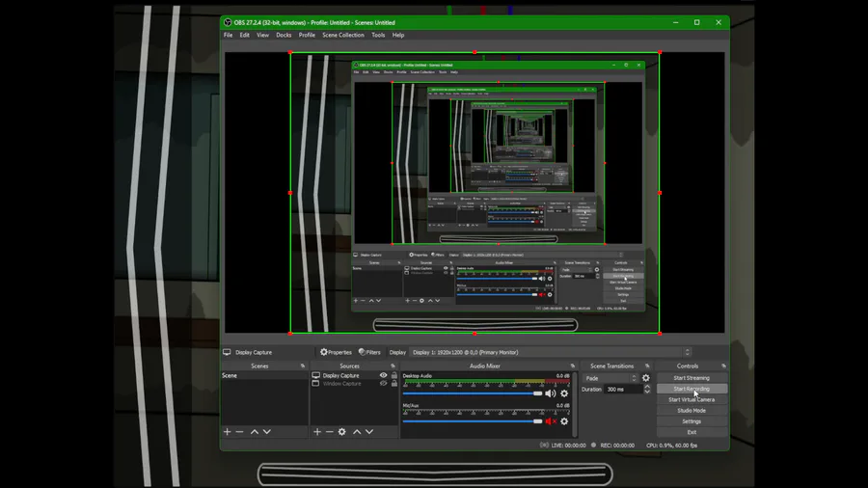Click the Window Capture source icon
Screen dimensions: 868x488
pyautogui.click(x=315, y=384)
